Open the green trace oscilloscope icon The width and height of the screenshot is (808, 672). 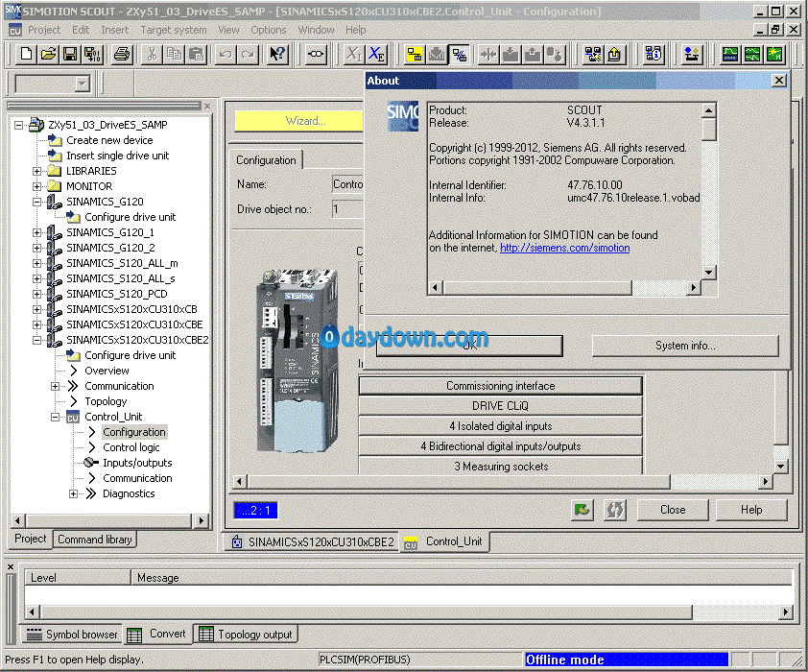point(729,54)
